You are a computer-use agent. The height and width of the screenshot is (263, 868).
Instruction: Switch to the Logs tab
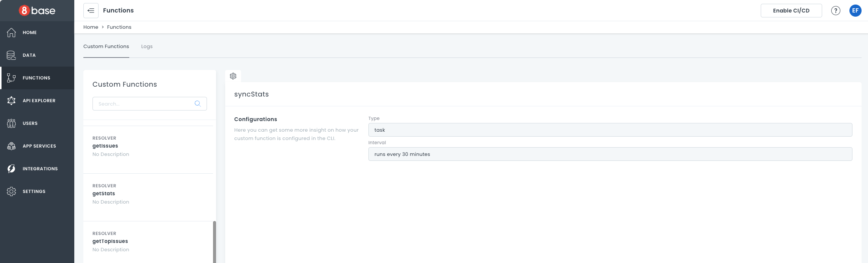(x=147, y=47)
